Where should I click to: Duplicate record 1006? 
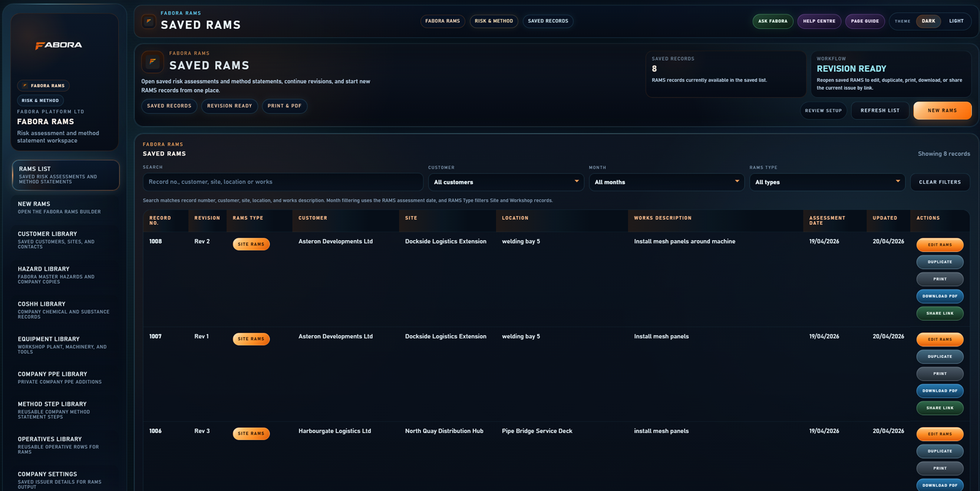tap(940, 451)
